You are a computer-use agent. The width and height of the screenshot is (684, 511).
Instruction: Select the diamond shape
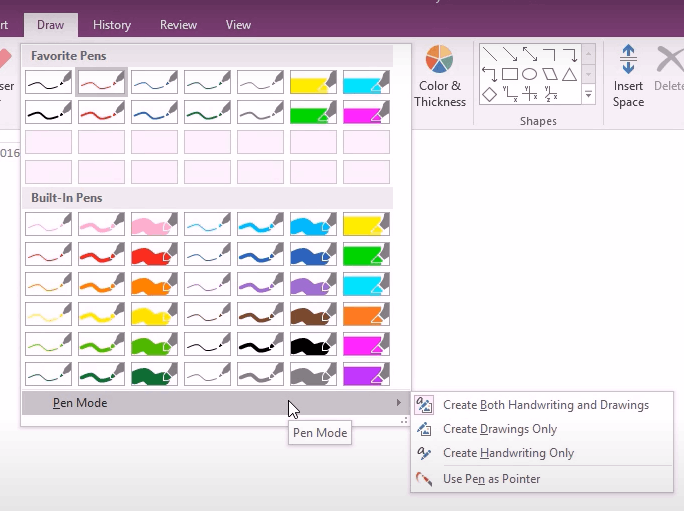pyautogui.click(x=489, y=94)
